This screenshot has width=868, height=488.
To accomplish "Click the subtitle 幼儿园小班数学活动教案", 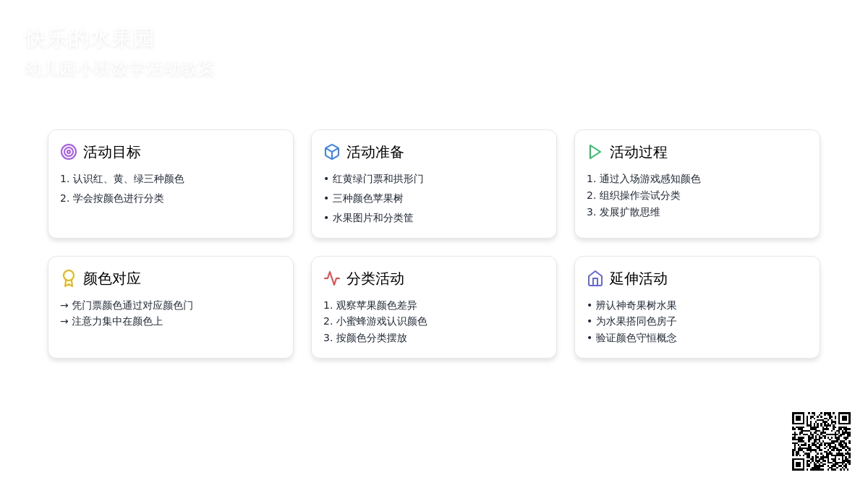I will pyautogui.click(x=119, y=69).
